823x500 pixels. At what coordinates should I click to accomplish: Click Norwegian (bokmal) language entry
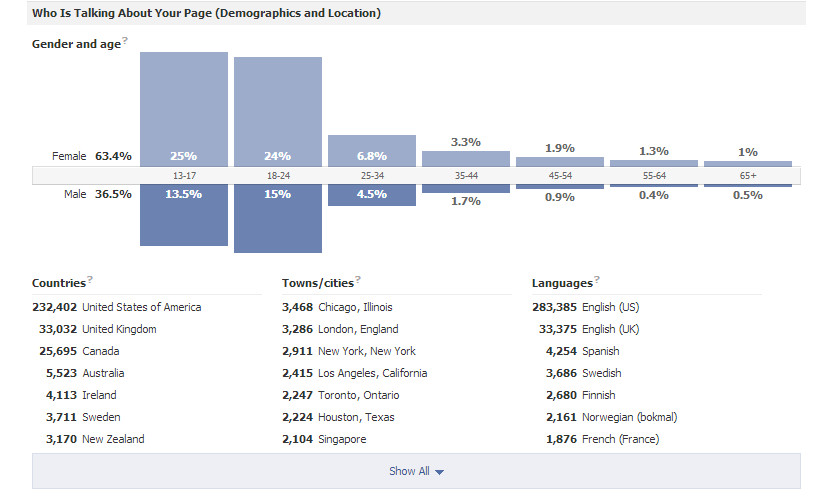coord(629,417)
